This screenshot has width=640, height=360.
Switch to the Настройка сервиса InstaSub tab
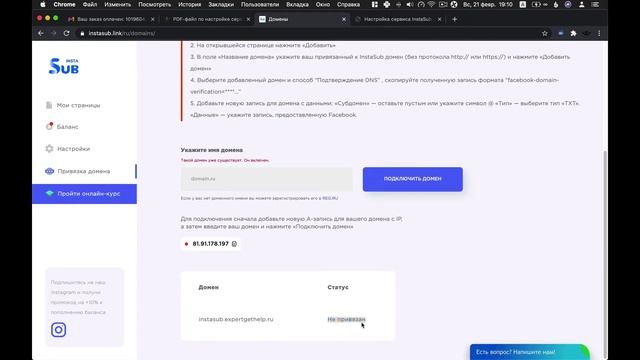[x=398, y=19]
